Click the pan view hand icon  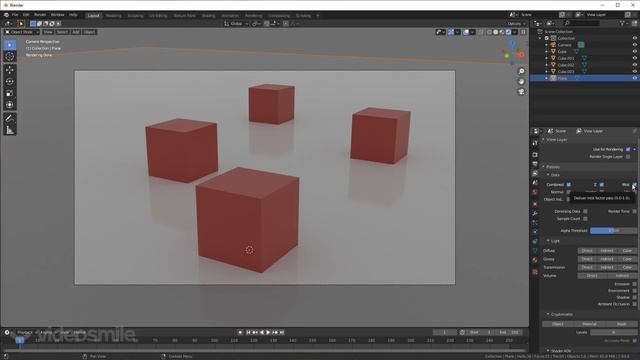(521, 81)
